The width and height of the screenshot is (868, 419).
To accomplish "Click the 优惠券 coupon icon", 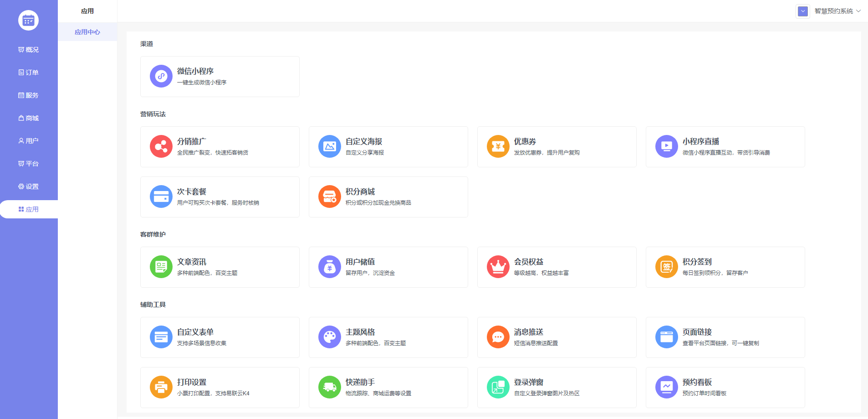I will point(498,146).
